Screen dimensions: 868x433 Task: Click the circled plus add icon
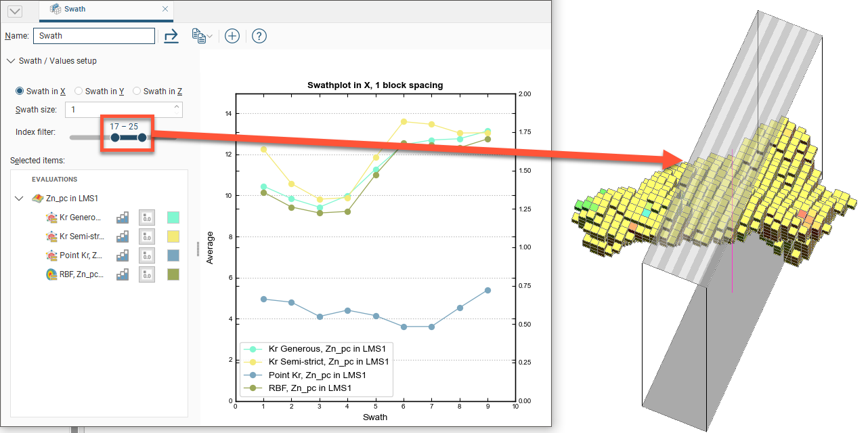click(x=232, y=36)
